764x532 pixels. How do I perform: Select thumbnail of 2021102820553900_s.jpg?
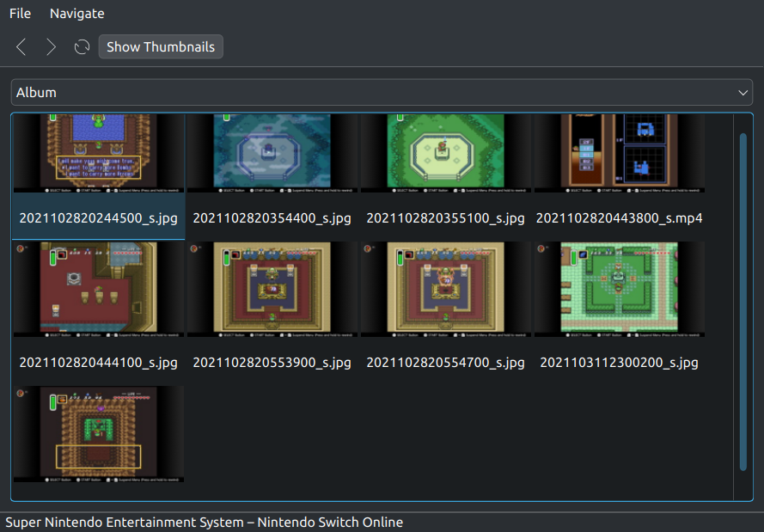click(x=272, y=290)
